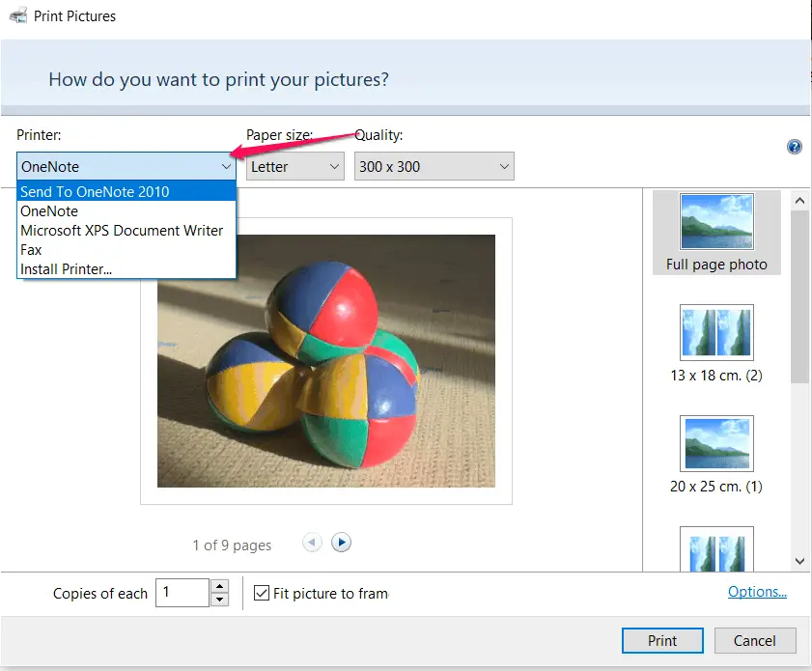Open the Quality dropdown 300 x 300
Screen dimensions: 812x671
434,166
